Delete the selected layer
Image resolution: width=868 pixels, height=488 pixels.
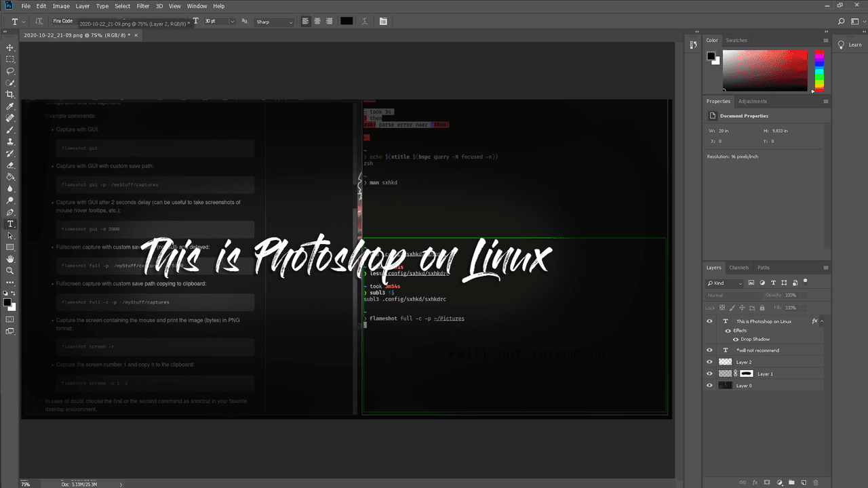pos(816,483)
